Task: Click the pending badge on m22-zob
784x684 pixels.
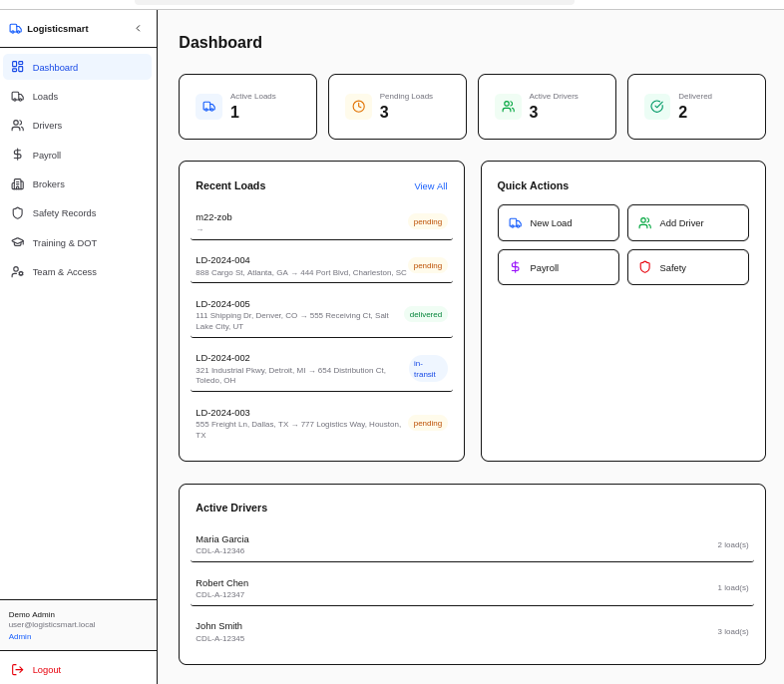Action: point(428,221)
